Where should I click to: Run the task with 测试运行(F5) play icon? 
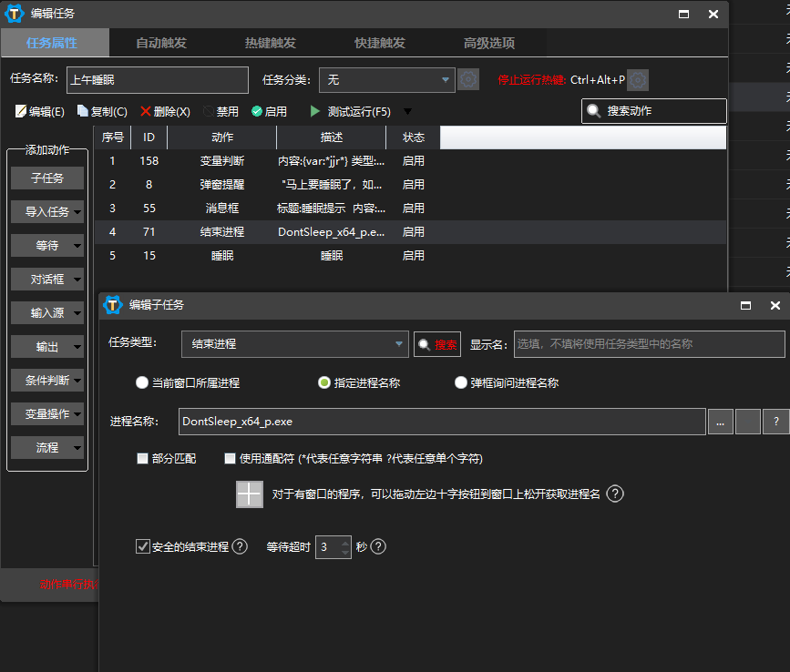point(315,111)
